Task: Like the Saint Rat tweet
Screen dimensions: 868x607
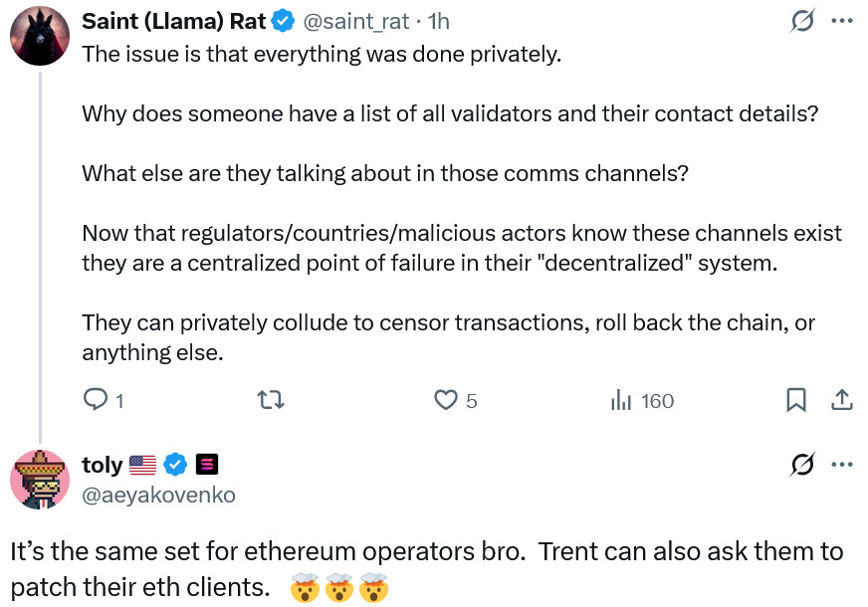Action: 446,400
